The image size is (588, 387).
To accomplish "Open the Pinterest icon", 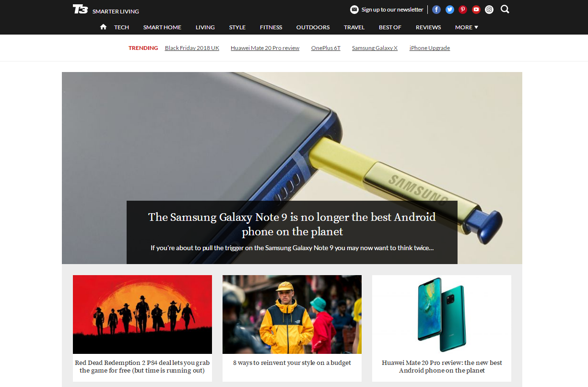I will 463,10.
